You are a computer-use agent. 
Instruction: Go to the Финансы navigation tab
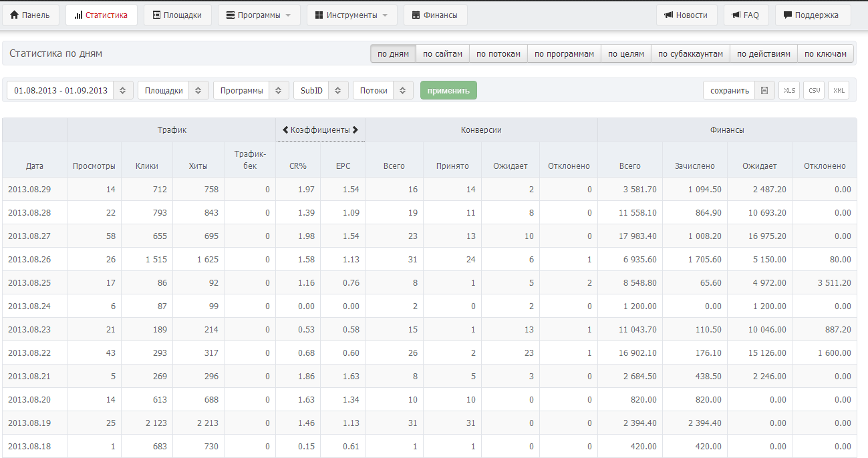pyautogui.click(x=435, y=15)
